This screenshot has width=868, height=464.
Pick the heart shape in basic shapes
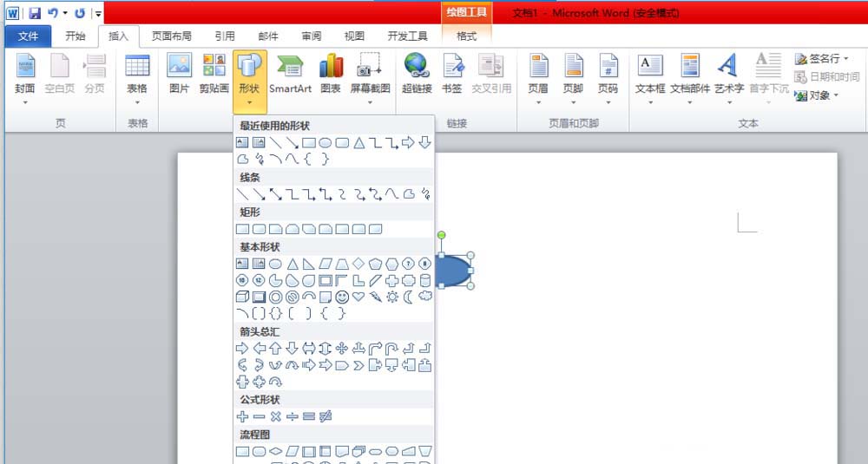pyautogui.click(x=358, y=297)
